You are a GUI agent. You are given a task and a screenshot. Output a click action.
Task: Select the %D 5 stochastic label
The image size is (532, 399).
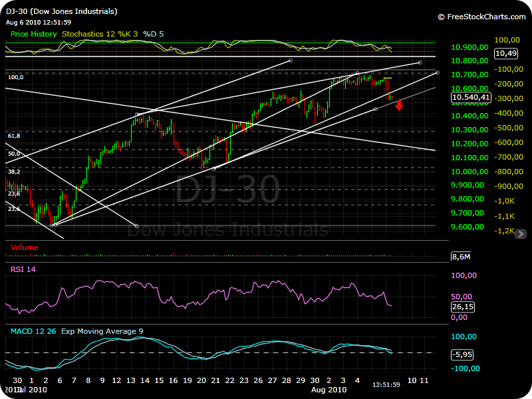pos(153,34)
